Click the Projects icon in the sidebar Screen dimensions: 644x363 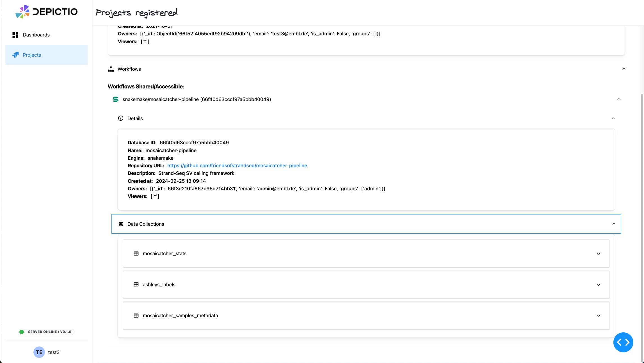click(15, 55)
